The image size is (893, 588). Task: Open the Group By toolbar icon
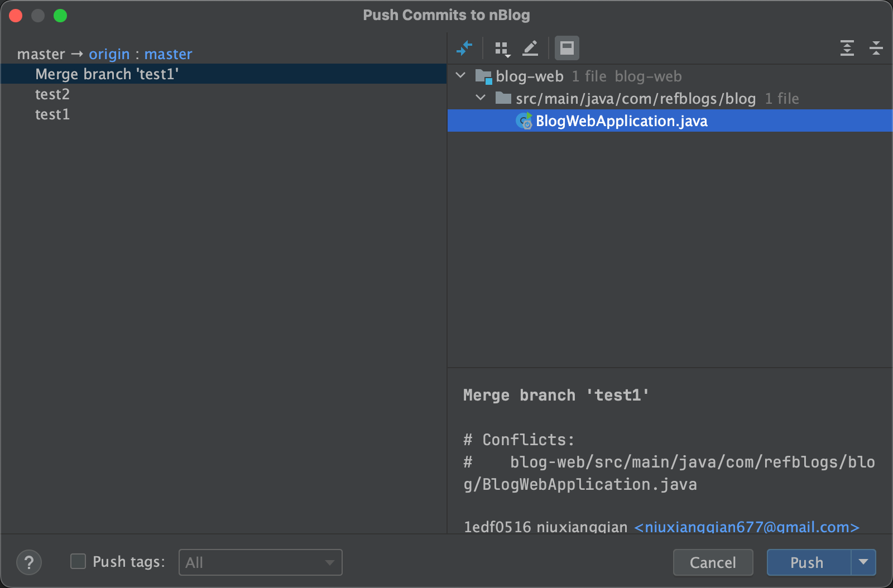(502, 49)
